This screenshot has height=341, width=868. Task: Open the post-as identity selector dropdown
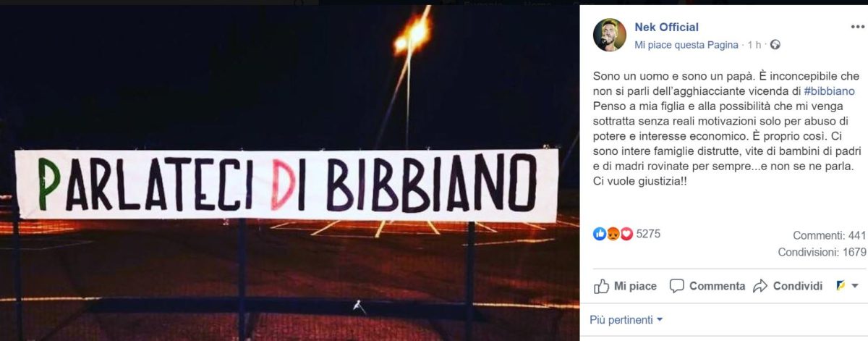[x=846, y=286]
